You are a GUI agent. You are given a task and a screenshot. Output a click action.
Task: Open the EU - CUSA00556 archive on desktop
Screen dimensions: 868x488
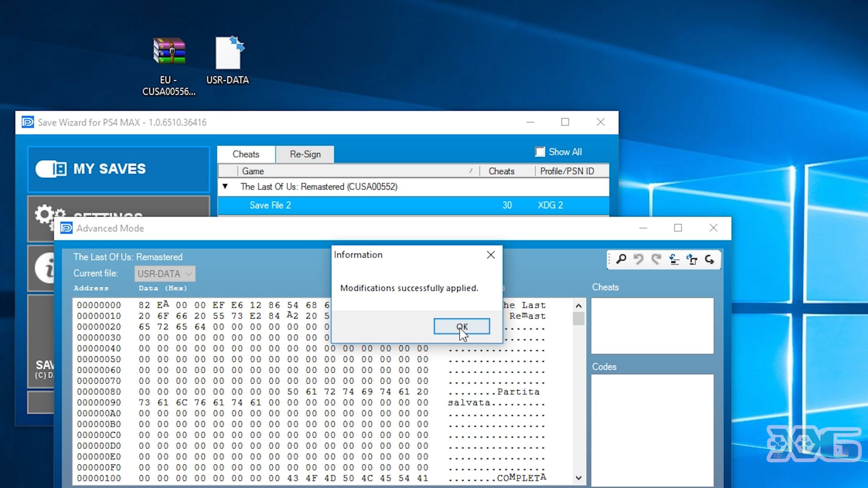(x=169, y=66)
